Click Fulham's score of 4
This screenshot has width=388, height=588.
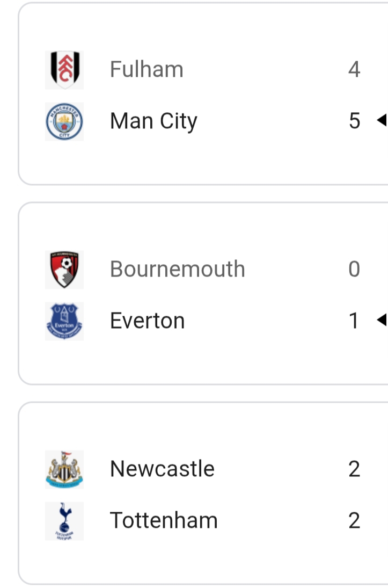(354, 70)
